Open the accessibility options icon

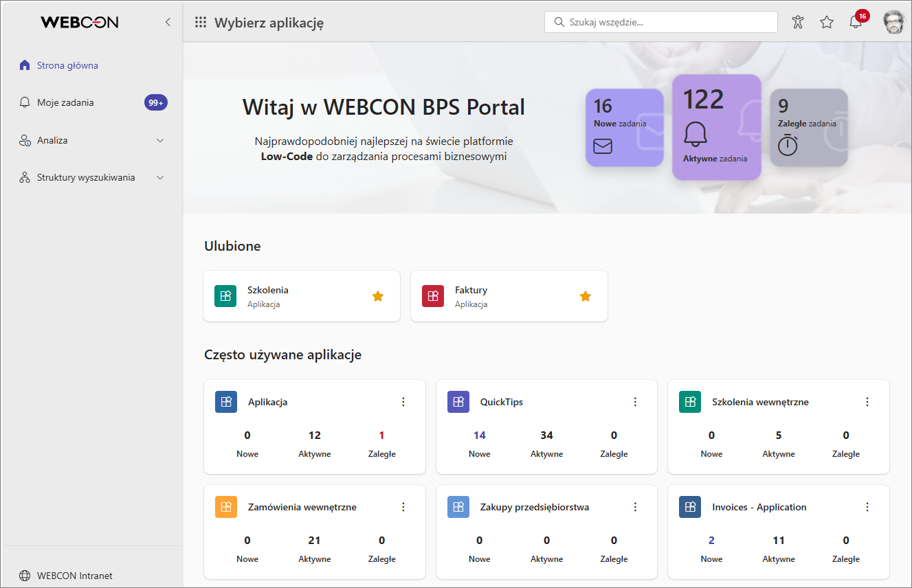[797, 22]
